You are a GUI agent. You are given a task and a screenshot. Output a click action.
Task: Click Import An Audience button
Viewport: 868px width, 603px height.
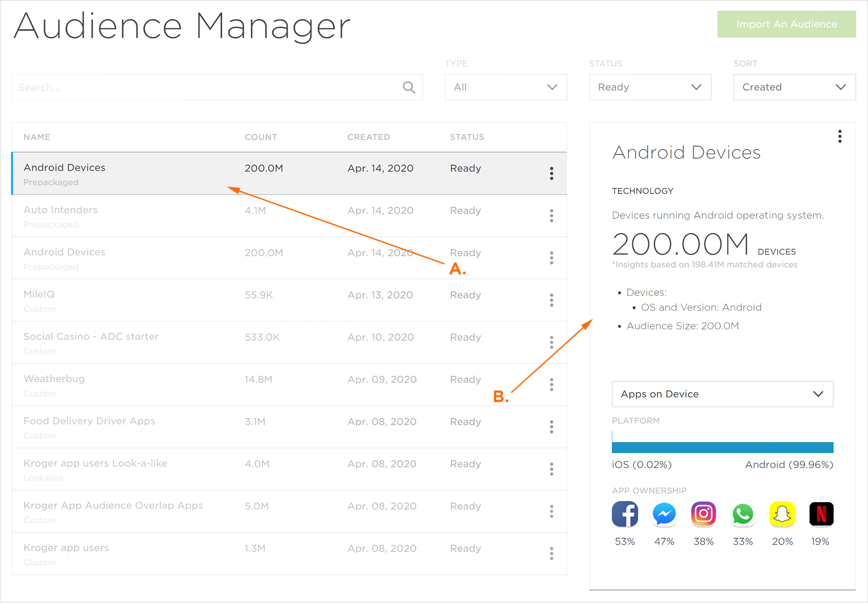786,24
